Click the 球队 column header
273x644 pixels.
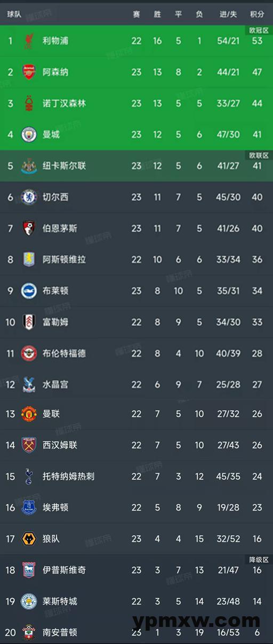pyautogui.click(x=14, y=14)
